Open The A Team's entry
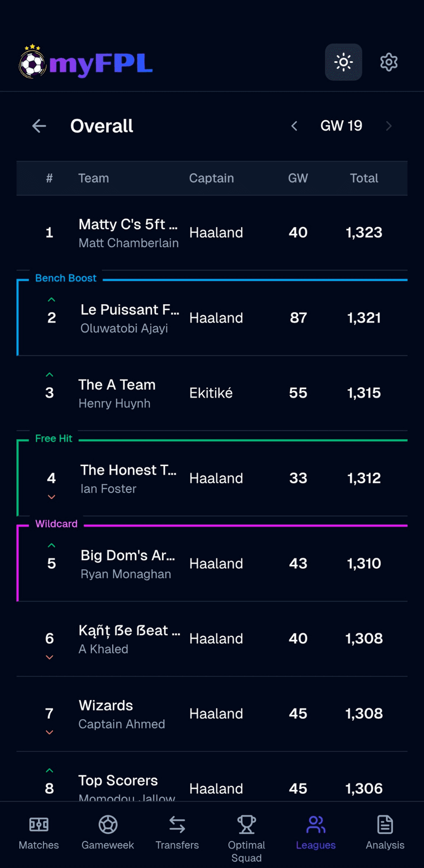 click(117, 385)
